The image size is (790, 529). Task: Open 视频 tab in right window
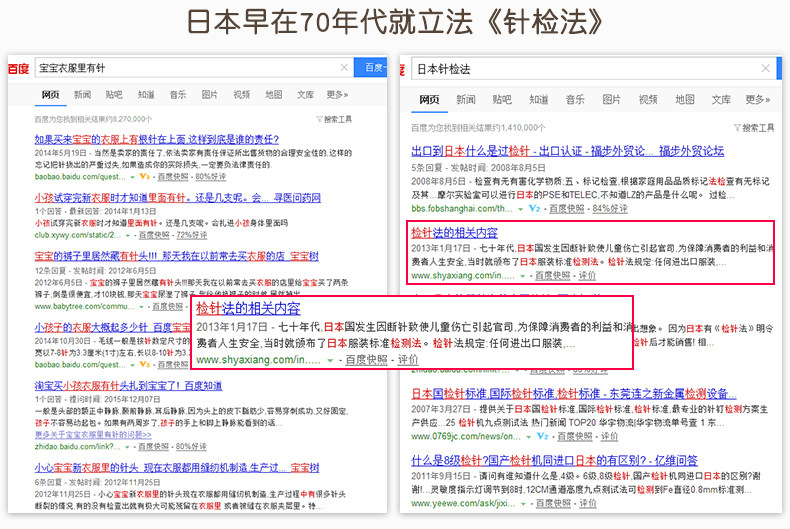tap(648, 100)
